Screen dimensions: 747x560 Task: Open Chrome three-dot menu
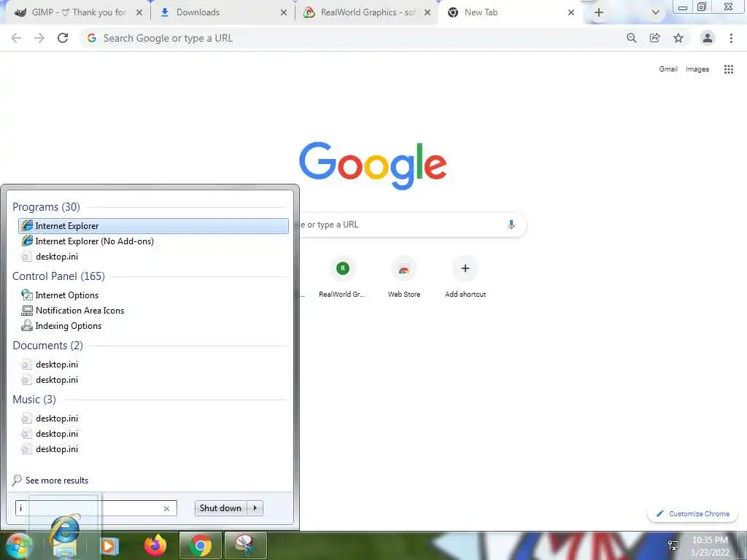click(731, 38)
